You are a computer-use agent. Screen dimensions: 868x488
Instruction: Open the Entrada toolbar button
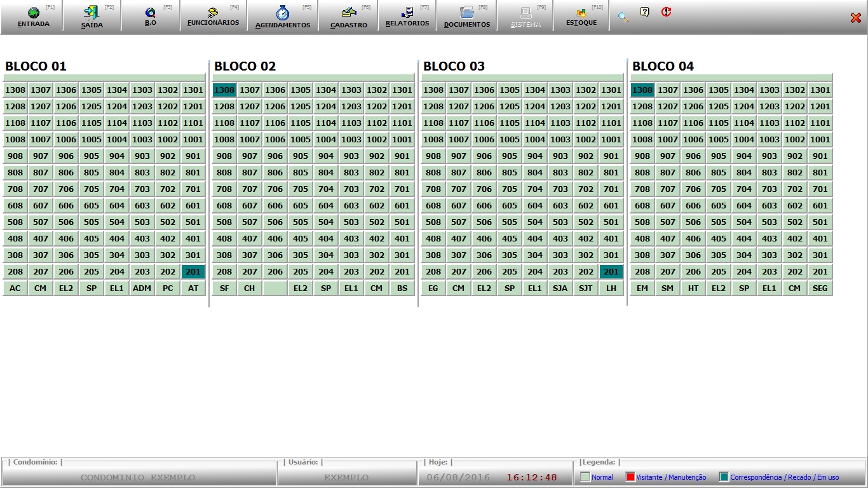[x=33, y=17]
